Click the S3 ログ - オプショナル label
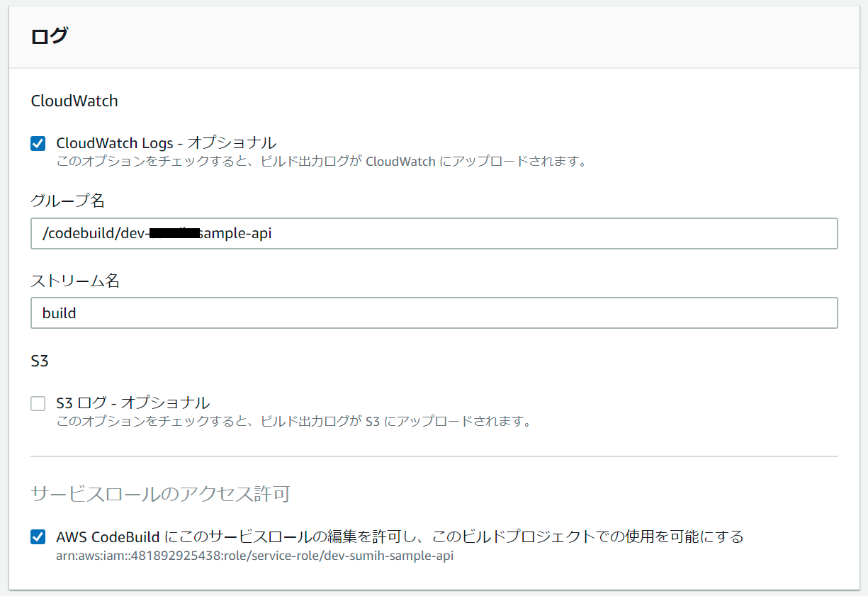The height and width of the screenshot is (596, 868). tap(133, 403)
